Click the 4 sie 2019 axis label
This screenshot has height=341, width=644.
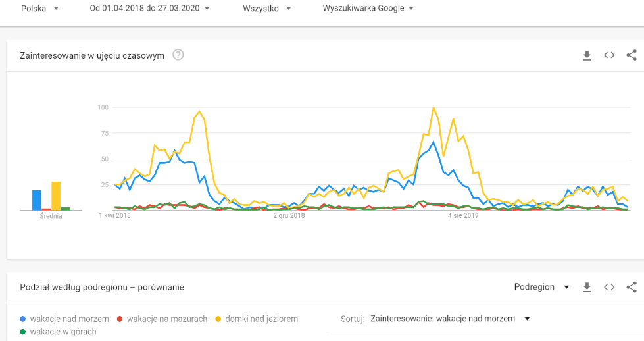463,215
